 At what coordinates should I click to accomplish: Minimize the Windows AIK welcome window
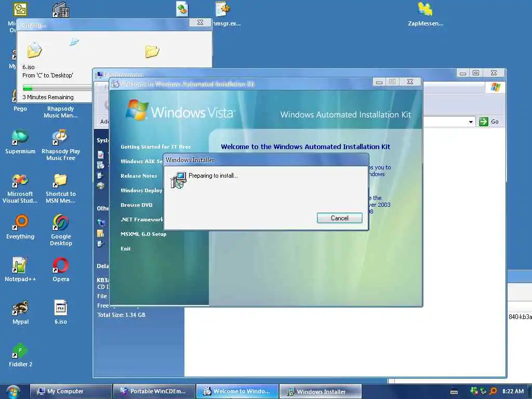(379, 82)
